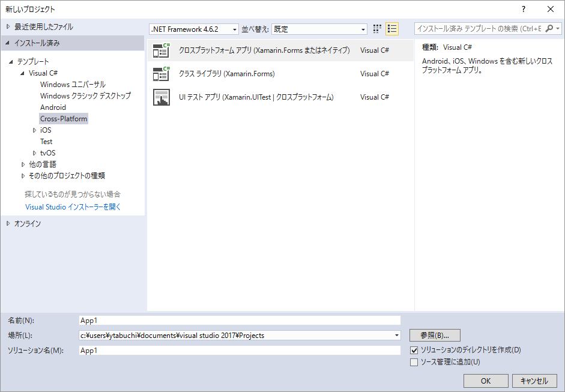
Task: Close the 新しいプロジェクト dialog
Action: coord(551,10)
